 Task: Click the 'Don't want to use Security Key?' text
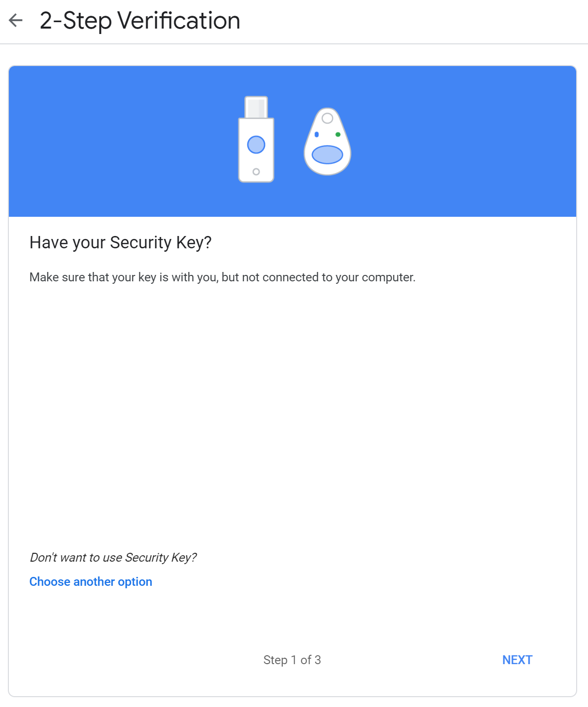113,557
